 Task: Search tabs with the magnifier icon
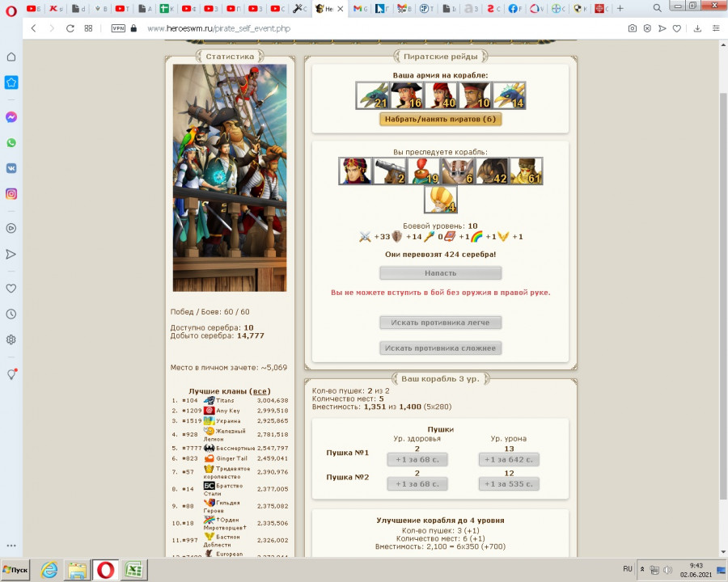tap(658, 8)
